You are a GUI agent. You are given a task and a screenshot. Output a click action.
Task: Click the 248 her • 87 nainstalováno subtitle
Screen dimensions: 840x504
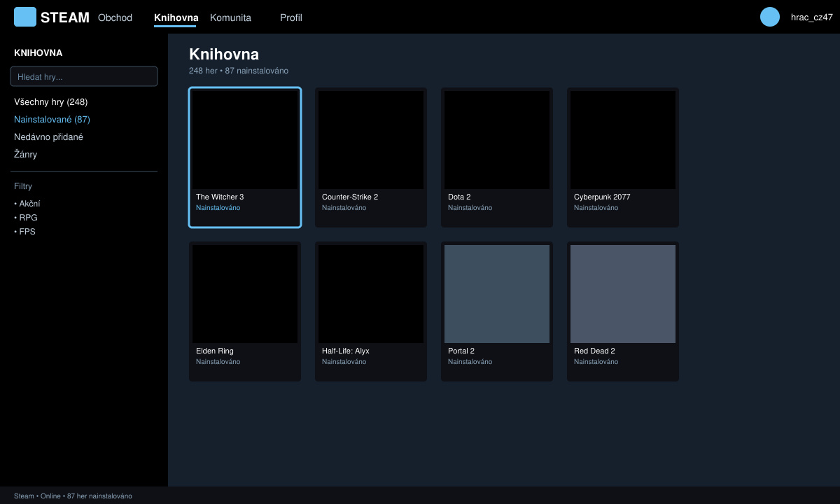pyautogui.click(x=239, y=71)
